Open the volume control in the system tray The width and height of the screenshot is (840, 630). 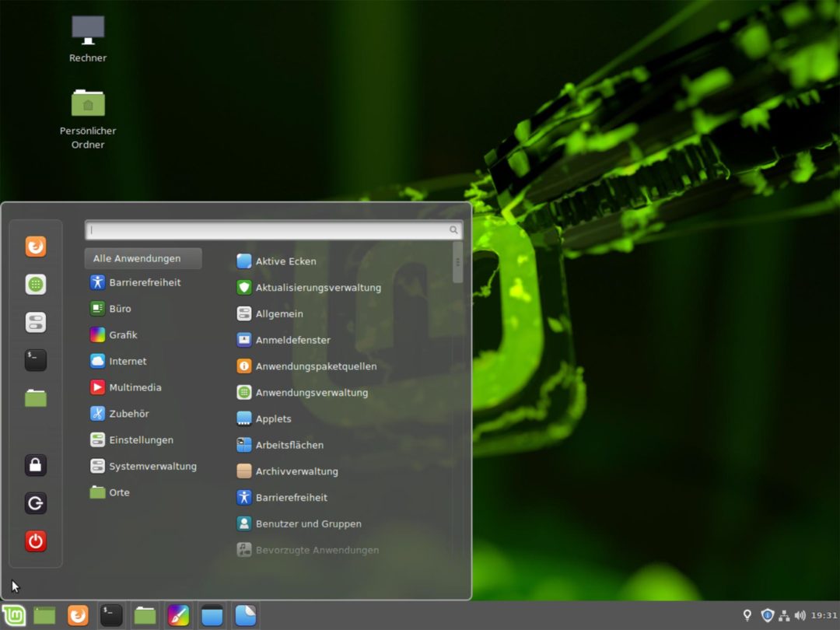click(x=801, y=615)
